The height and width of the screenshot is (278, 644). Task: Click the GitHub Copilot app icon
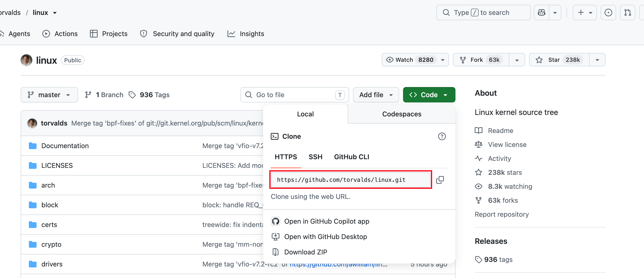(276, 221)
